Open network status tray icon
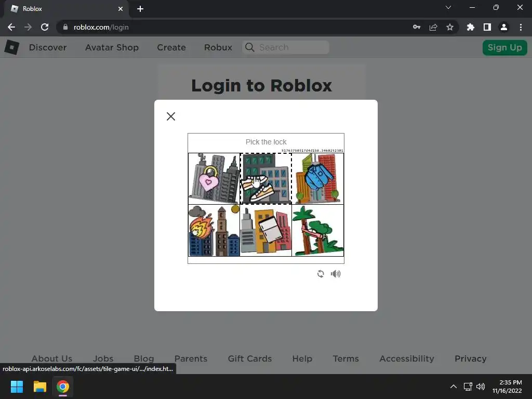The width and height of the screenshot is (532, 399). click(x=468, y=387)
